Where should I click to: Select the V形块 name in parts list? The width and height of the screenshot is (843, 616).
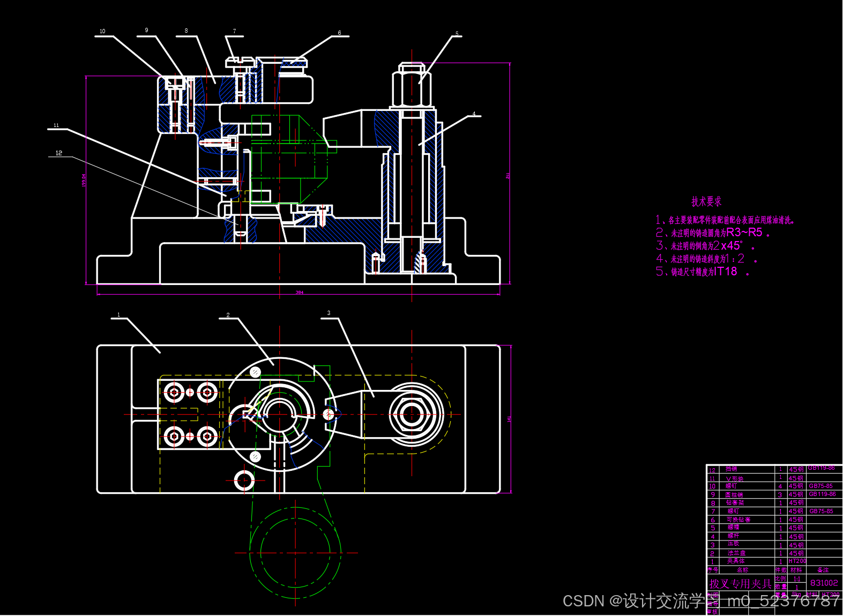pyautogui.click(x=735, y=478)
